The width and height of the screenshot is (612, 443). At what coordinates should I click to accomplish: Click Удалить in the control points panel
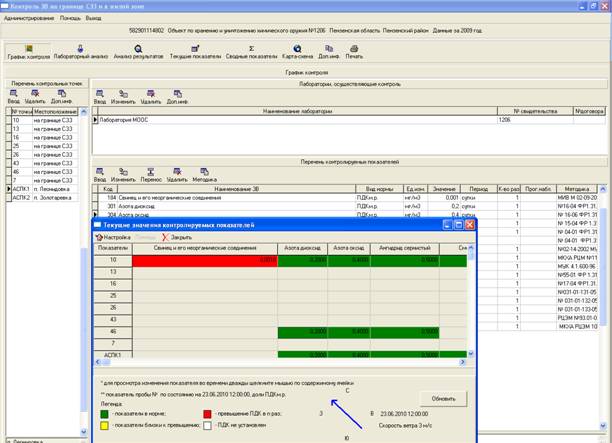tap(36, 97)
